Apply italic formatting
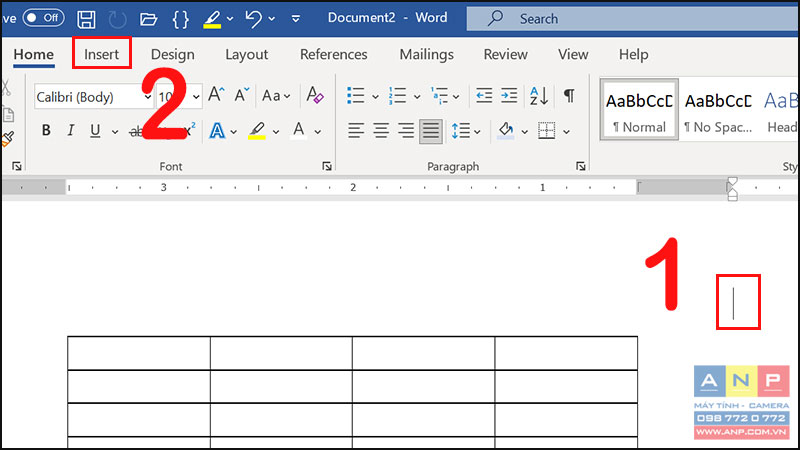 click(x=70, y=131)
